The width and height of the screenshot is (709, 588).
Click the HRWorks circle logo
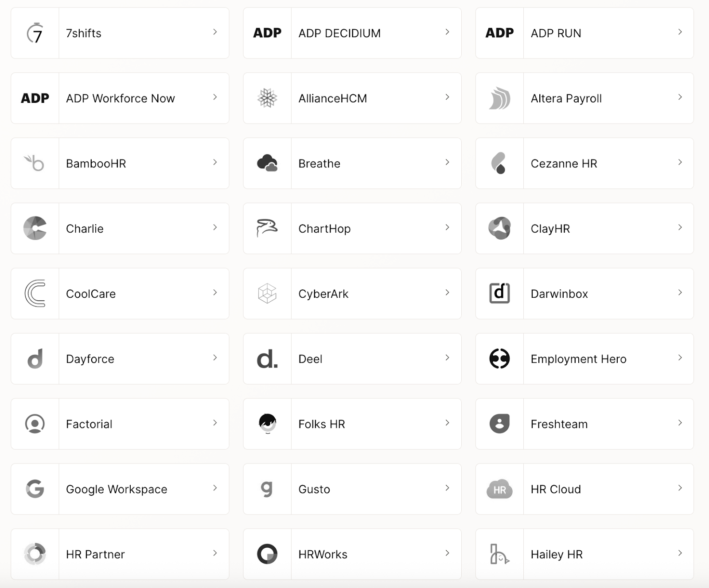pos(267,554)
